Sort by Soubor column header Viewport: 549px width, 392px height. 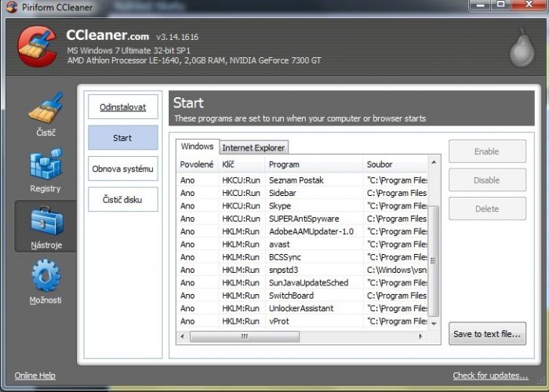(395, 164)
